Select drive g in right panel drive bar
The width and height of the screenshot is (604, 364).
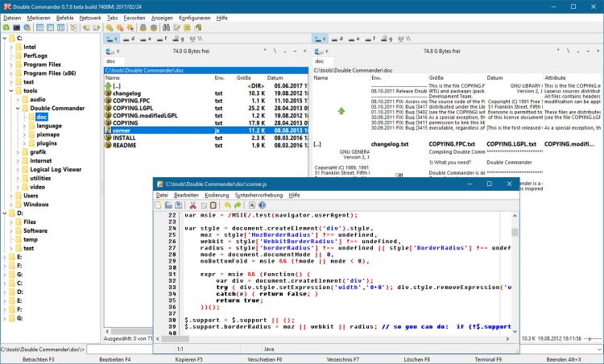click(387, 39)
